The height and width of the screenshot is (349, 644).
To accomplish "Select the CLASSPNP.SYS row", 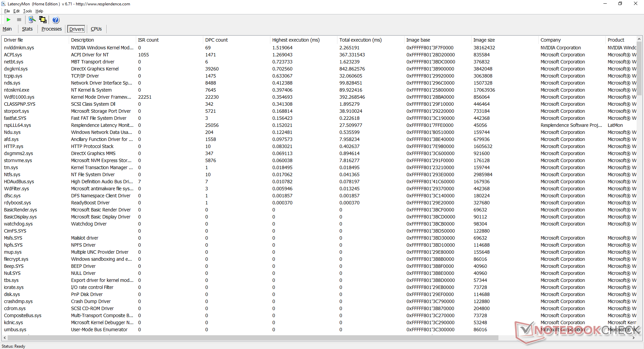I will click(319, 104).
